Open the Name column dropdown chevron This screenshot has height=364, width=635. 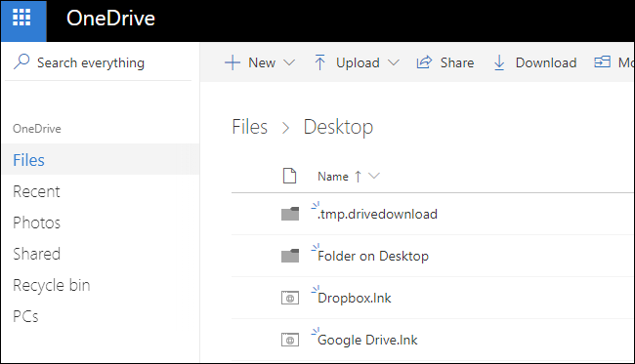(x=374, y=176)
